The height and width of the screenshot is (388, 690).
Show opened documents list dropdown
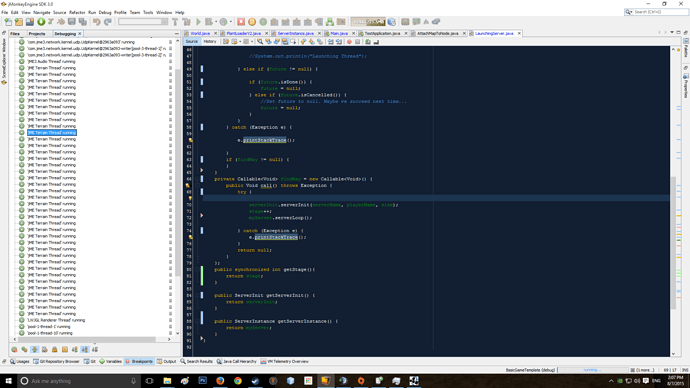pyautogui.click(x=672, y=32)
